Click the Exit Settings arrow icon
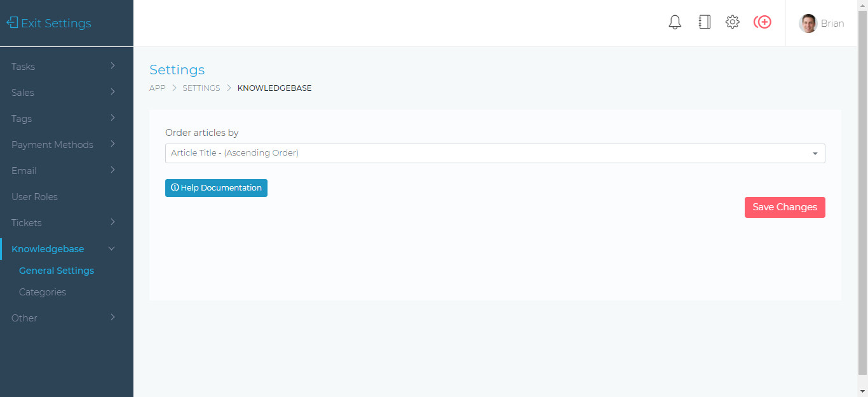 pos(12,23)
